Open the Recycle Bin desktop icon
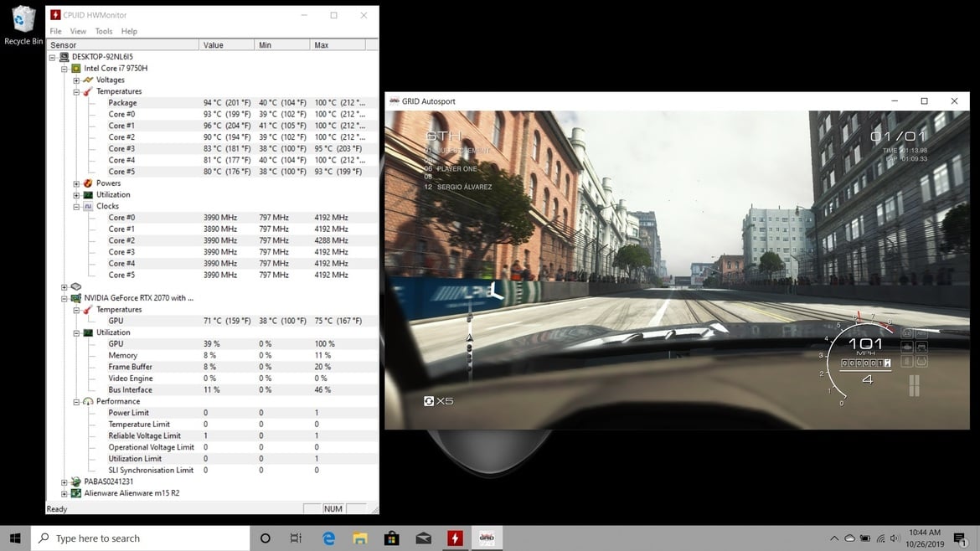Image resolution: width=980 pixels, height=551 pixels. click(23, 25)
